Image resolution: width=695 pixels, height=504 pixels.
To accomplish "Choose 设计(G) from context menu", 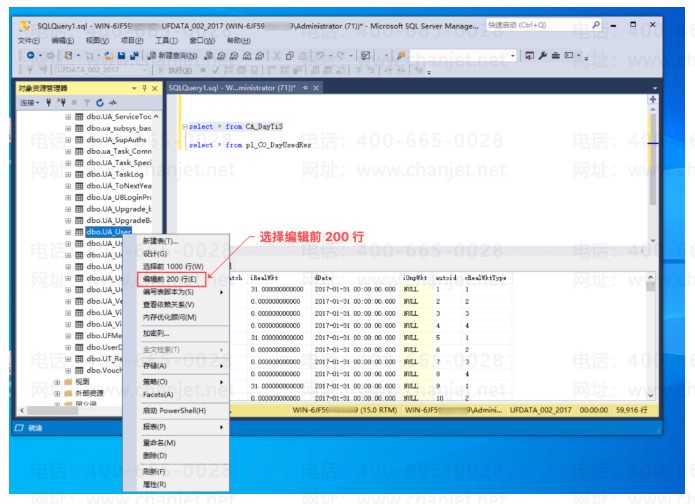I will pos(176,254).
